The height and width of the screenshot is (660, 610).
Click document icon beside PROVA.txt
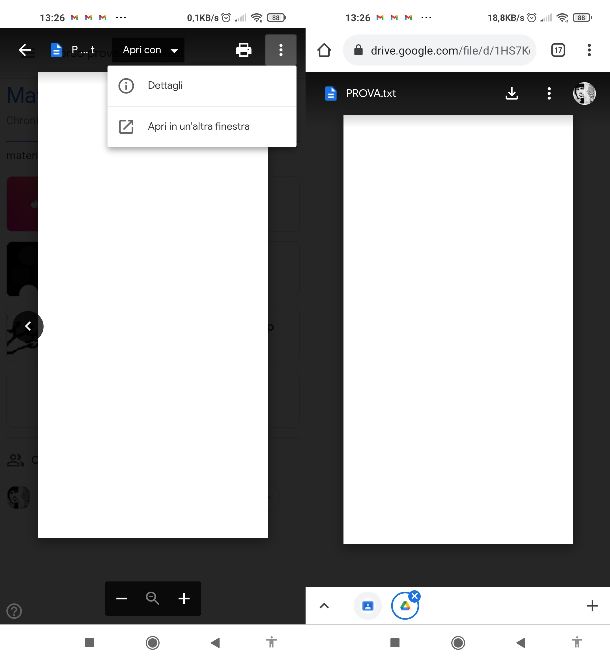point(330,93)
